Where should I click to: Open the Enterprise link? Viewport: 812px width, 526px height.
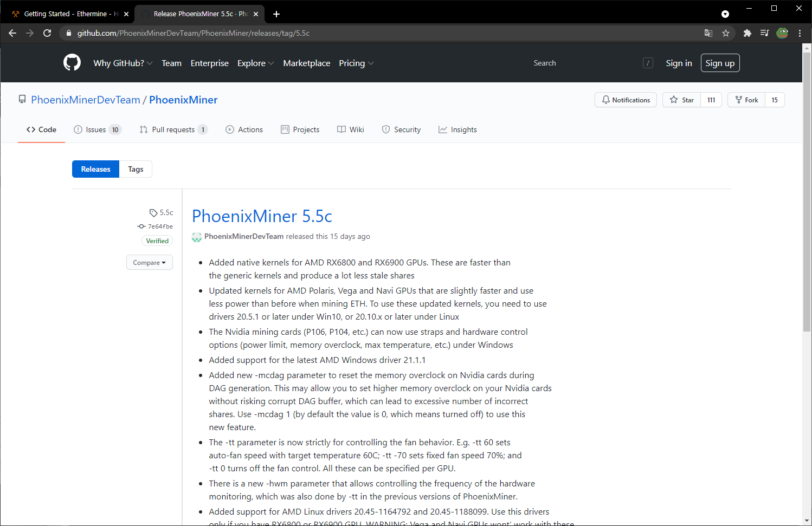(x=210, y=63)
